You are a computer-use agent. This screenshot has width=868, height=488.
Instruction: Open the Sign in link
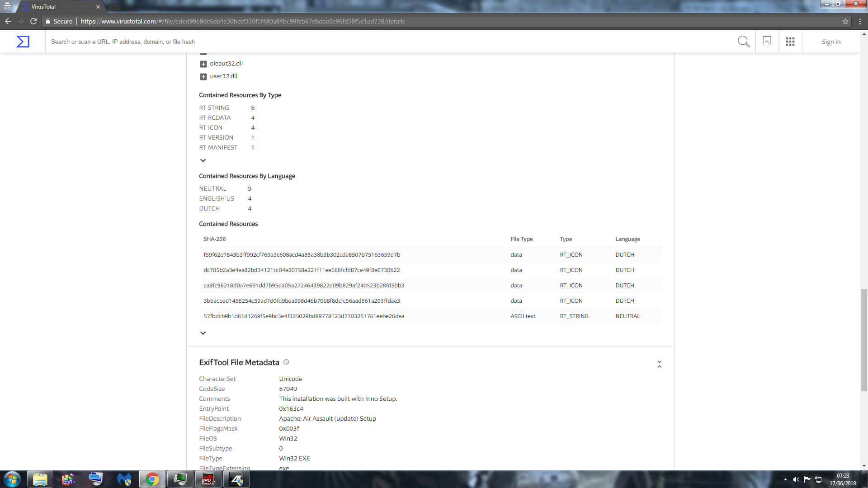click(831, 42)
